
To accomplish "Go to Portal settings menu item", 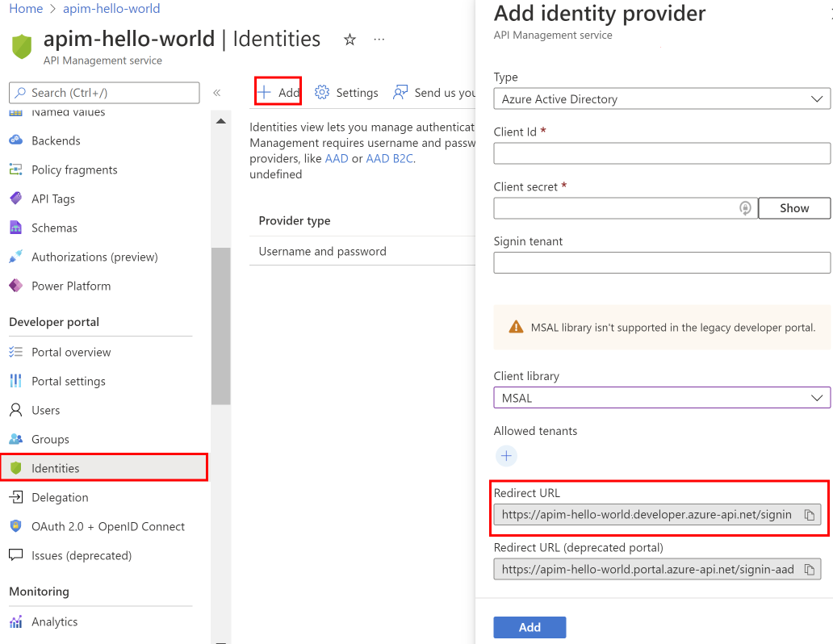I will tap(69, 381).
